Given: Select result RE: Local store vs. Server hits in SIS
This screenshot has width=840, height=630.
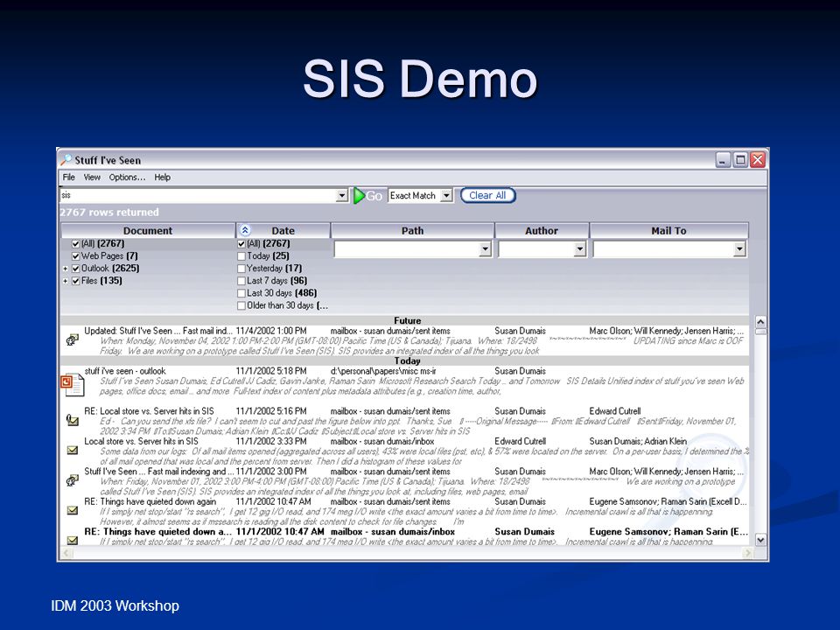Looking at the screenshot, I should tap(149, 411).
